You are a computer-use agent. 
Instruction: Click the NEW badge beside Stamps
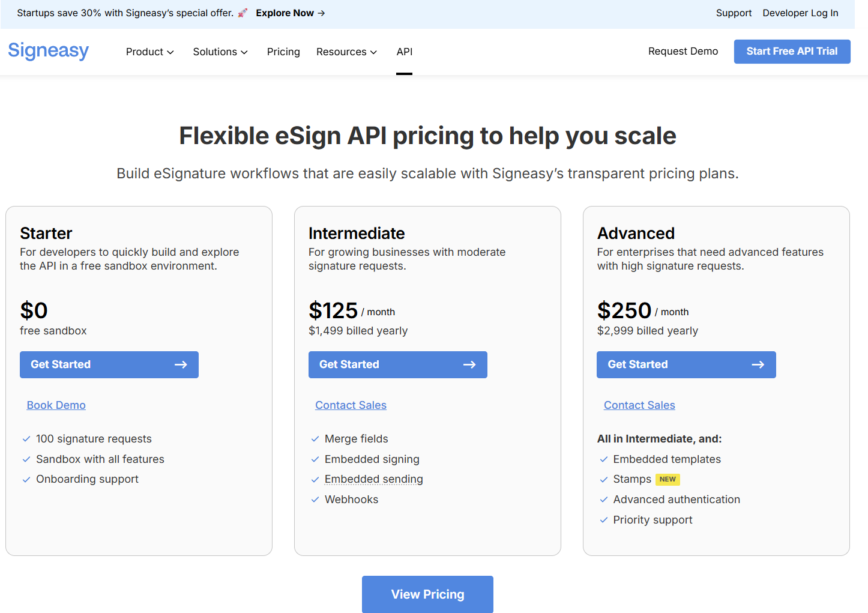[668, 479]
